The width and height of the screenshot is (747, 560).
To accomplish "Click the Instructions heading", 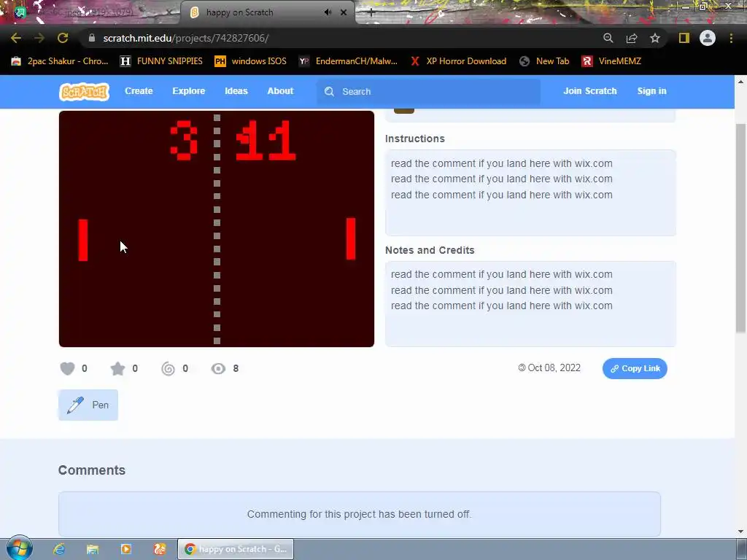I will click(415, 139).
